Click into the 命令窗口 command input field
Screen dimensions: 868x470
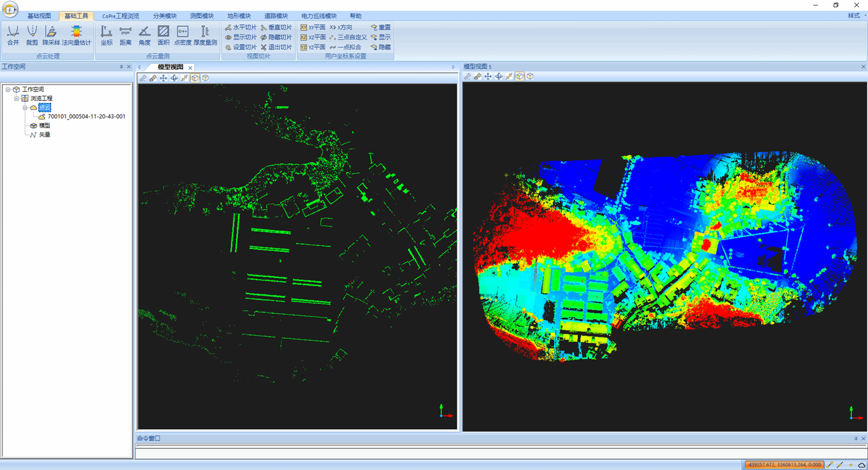pyautogui.click(x=501, y=453)
